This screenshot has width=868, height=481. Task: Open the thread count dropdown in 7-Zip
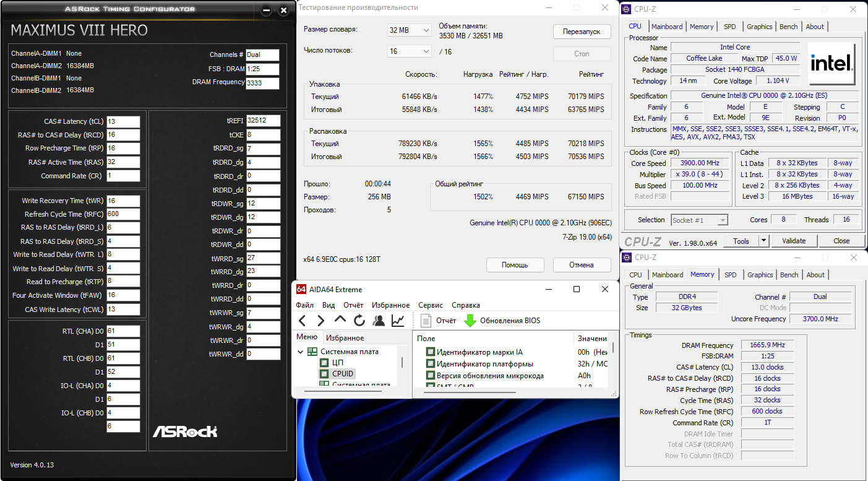[410, 51]
